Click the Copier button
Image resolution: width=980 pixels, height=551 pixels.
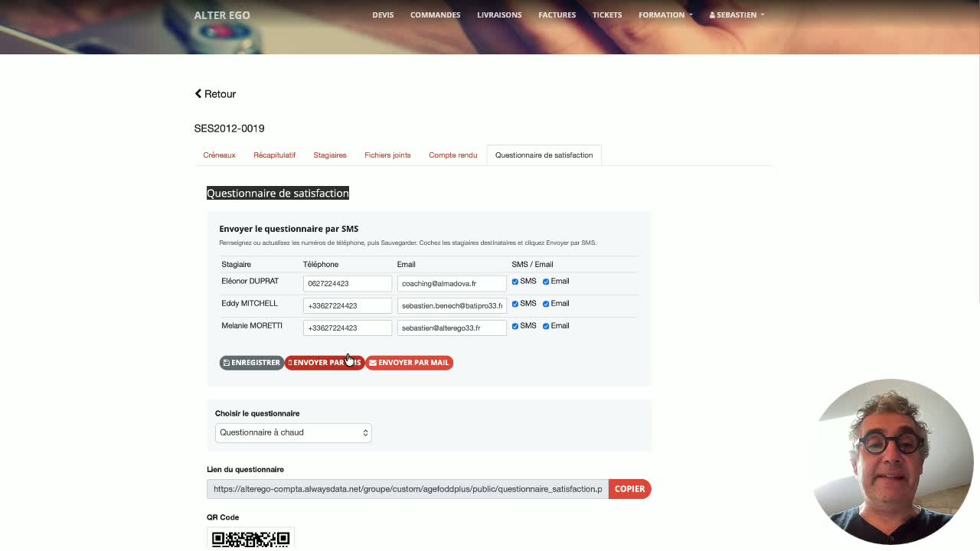(x=629, y=489)
